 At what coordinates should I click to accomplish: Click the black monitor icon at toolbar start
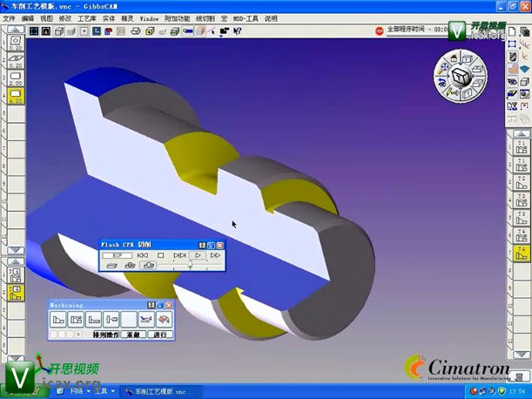point(34,31)
